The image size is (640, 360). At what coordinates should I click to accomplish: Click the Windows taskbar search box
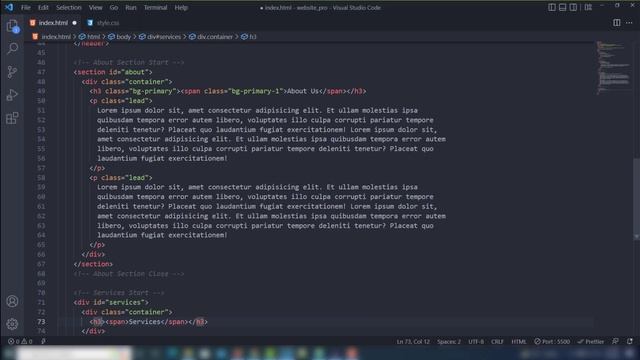click(75, 353)
